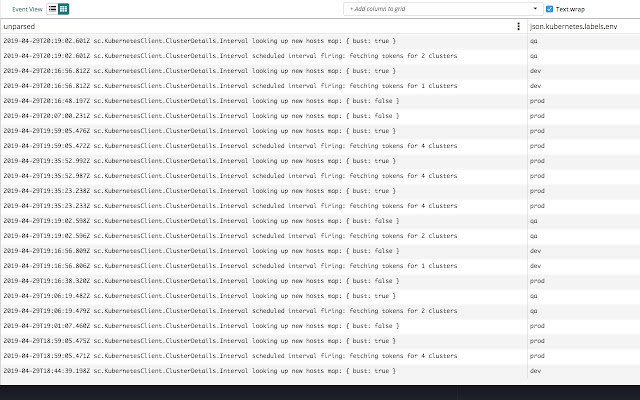The width and height of the screenshot is (640, 400).
Task: Click env value in the 20:07:00.231Z row
Action: (x=537, y=116)
